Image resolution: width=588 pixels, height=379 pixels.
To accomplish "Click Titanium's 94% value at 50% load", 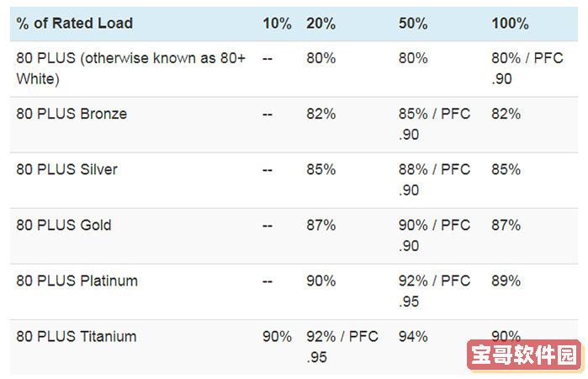I will 413,336.
